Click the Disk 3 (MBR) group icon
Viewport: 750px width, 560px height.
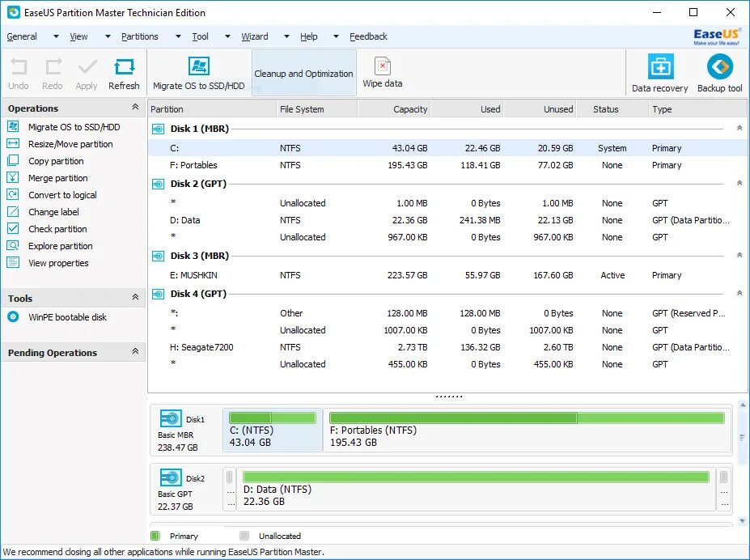point(158,257)
